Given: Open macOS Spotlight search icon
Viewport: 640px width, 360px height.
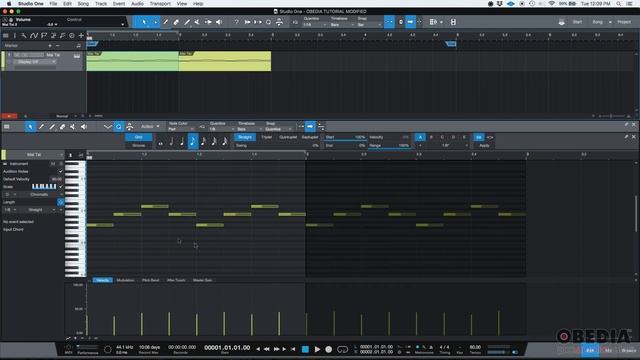Looking at the screenshot, I should 619,4.
